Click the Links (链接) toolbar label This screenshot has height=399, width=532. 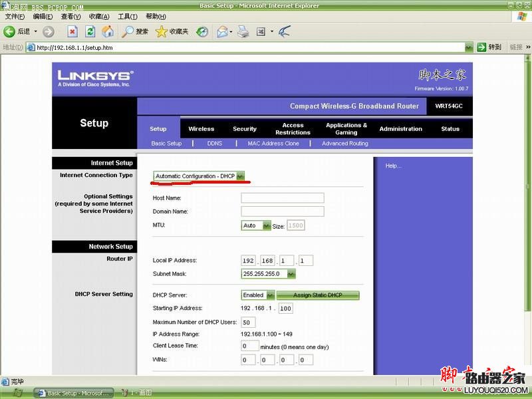click(516, 47)
